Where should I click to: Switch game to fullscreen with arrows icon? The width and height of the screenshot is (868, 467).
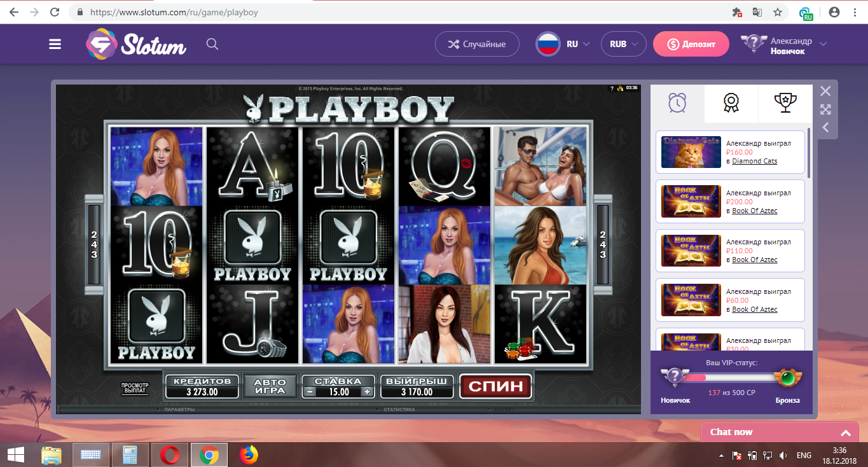pyautogui.click(x=825, y=109)
